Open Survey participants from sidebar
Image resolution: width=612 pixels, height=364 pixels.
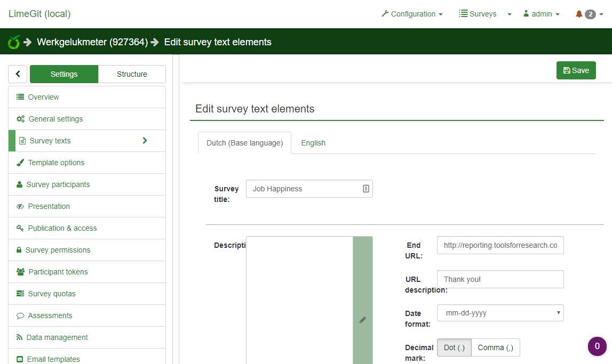[x=58, y=184]
